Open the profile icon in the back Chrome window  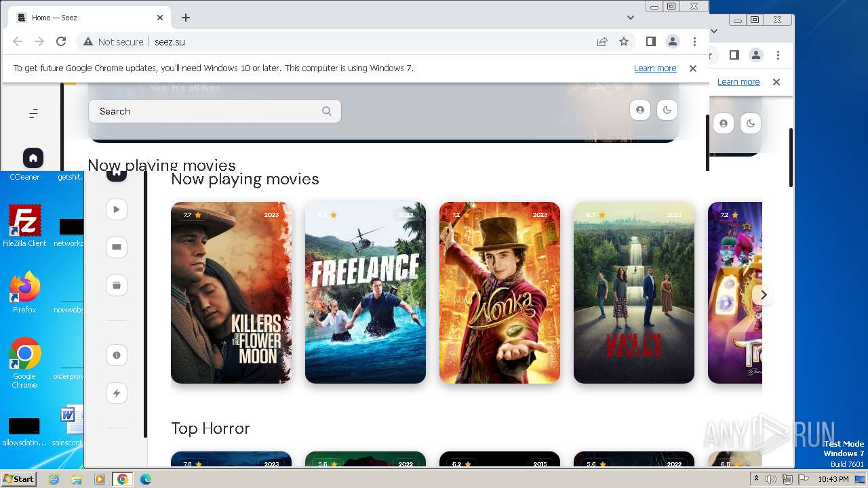(x=756, y=55)
